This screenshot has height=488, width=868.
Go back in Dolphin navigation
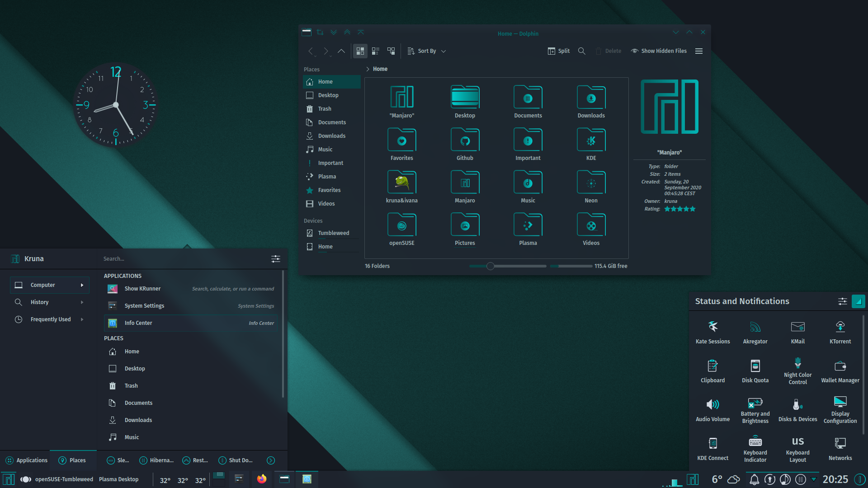[x=311, y=51]
